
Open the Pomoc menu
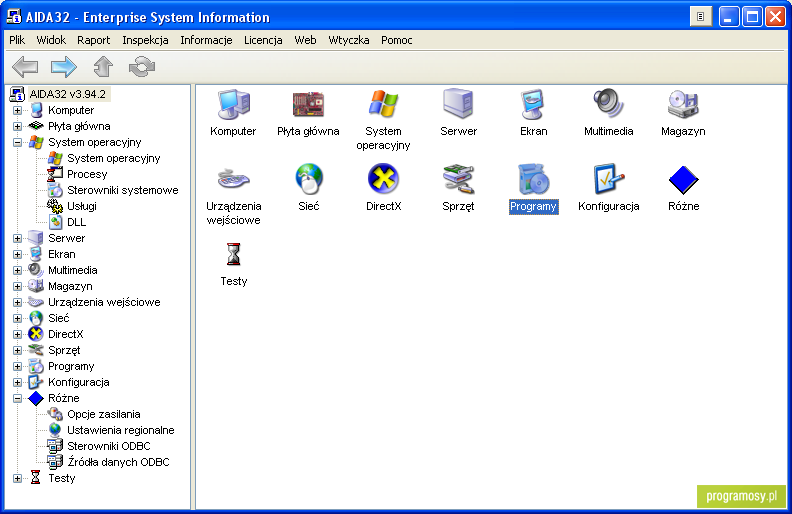(x=397, y=40)
